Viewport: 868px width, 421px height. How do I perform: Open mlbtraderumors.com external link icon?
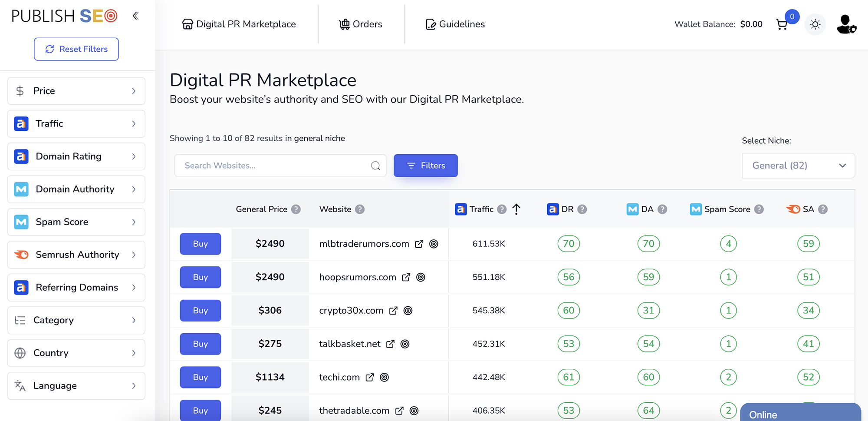pyautogui.click(x=419, y=244)
